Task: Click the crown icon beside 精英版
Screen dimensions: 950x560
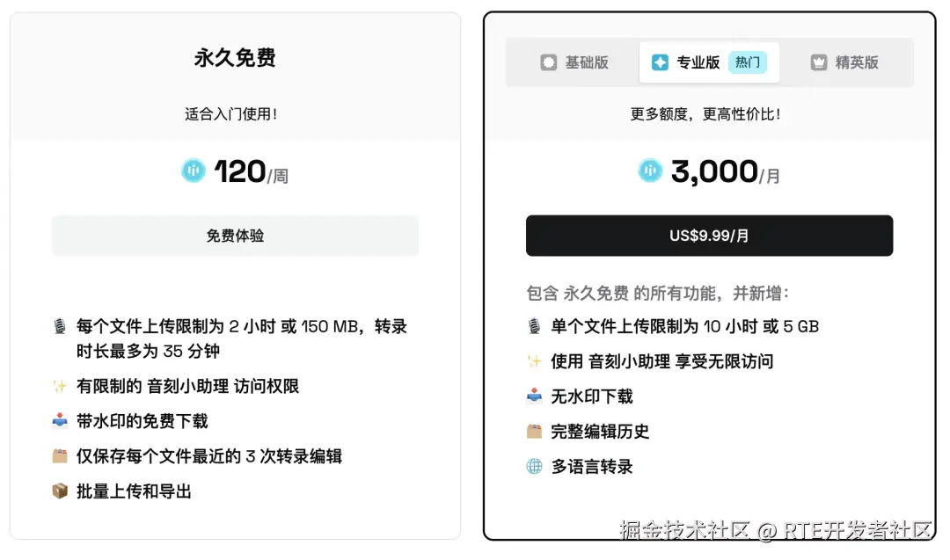Action: pos(819,62)
